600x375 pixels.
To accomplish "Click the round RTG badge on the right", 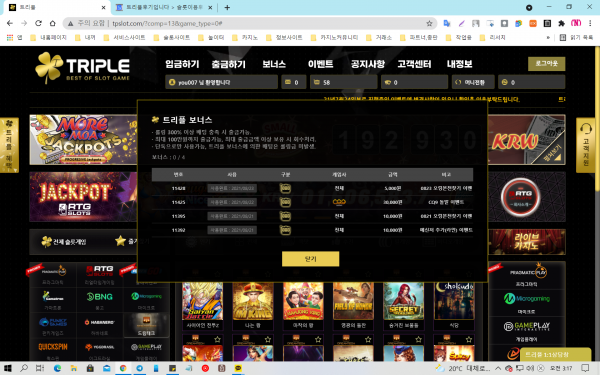I will pos(520,197).
